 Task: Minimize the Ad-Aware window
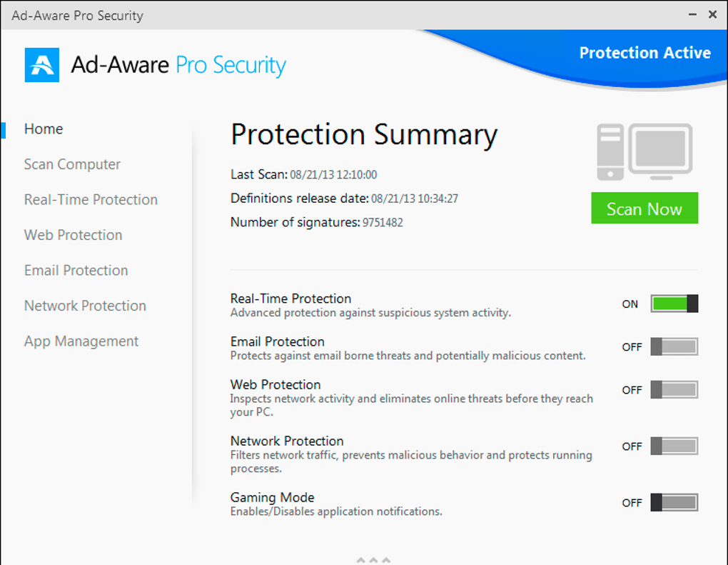[692, 14]
